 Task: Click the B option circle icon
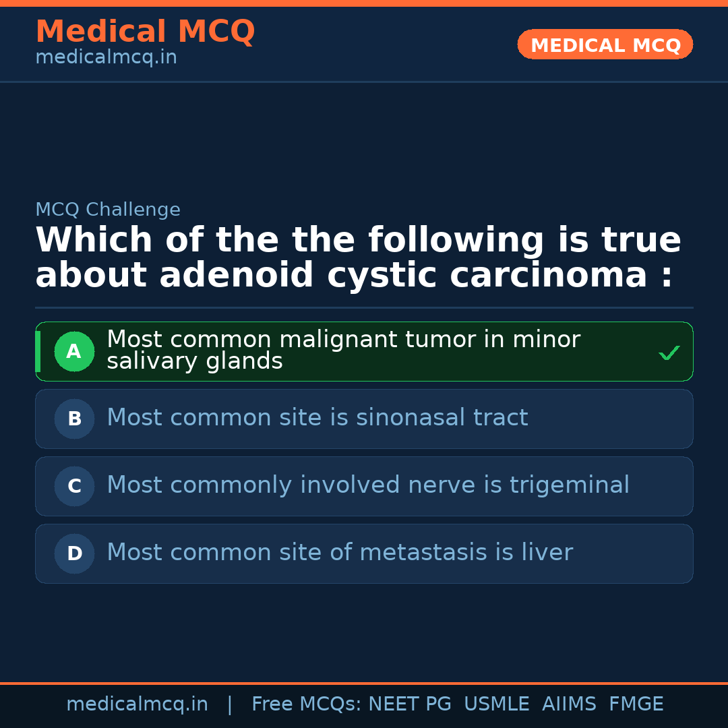[74, 419]
